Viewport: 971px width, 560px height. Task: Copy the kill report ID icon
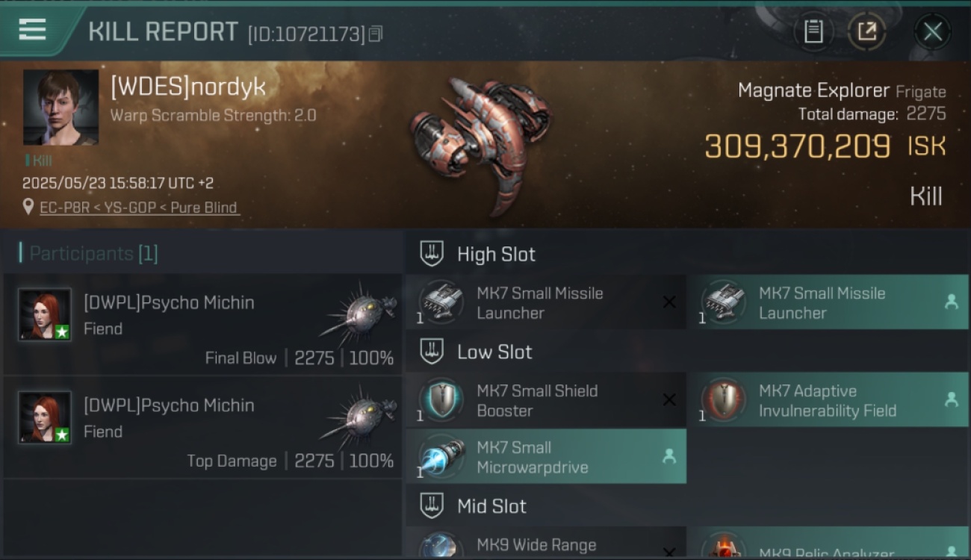(x=376, y=34)
